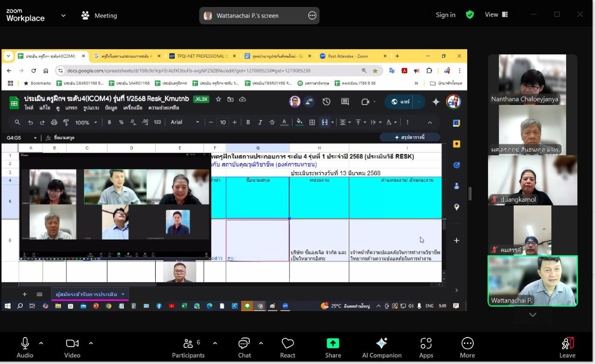Open text color picker in Sheets toolbar
The width and height of the screenshot is (595, 364).
point(284,122)
